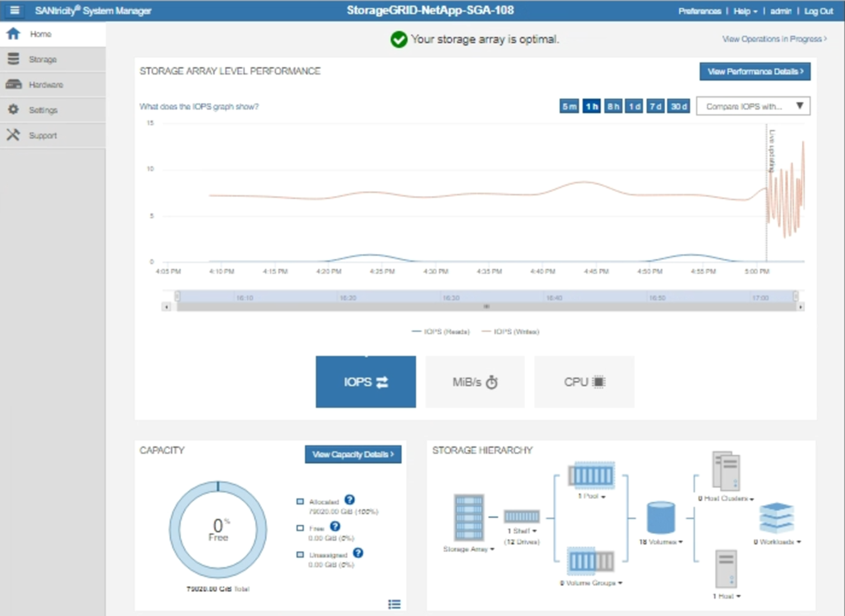Image resolution: width=845 pixels, height=616 pixels.
Task: Set the time range to 30d
Action: 679,106
